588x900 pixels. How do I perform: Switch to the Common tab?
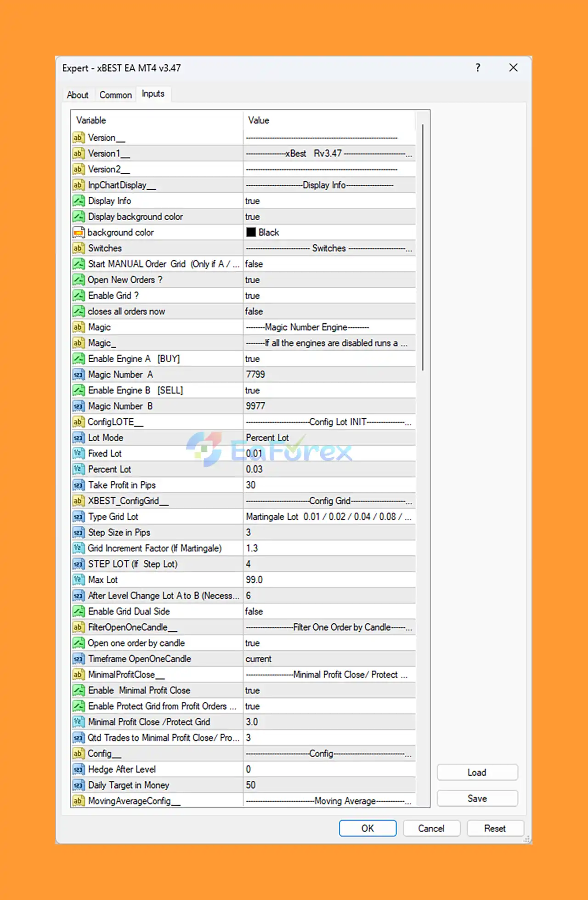click(116, 95)
